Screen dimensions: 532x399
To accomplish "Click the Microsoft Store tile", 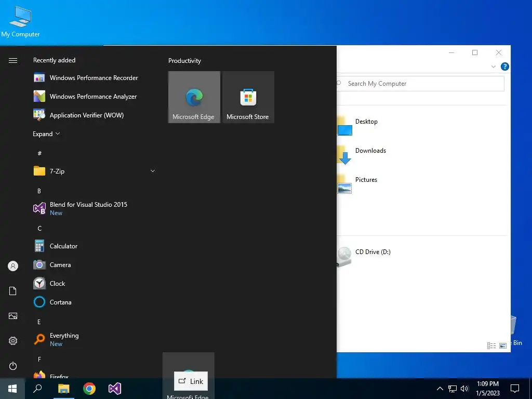I will [x=248, y=97].
